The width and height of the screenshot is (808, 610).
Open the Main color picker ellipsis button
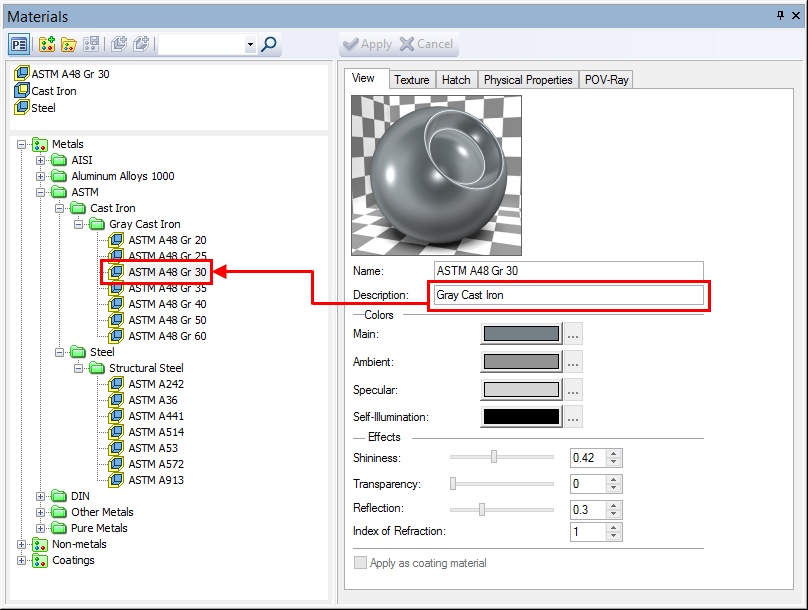coord(573,334)
